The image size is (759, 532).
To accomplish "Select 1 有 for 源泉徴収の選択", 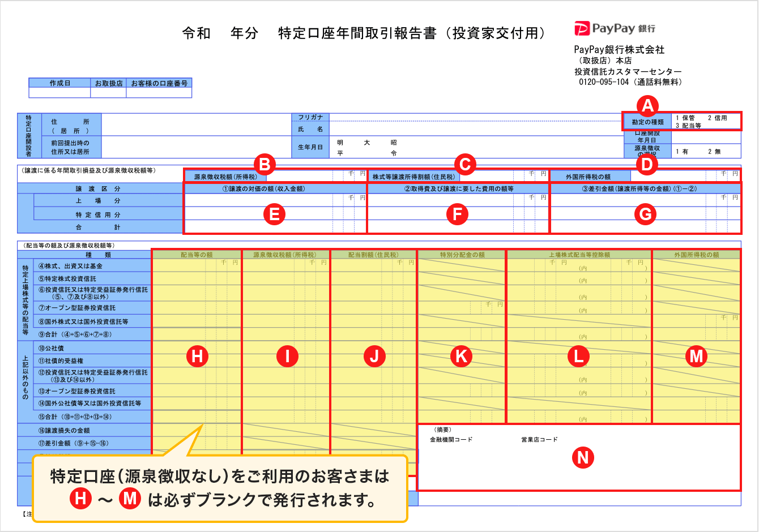I will (x=682, y=152).
